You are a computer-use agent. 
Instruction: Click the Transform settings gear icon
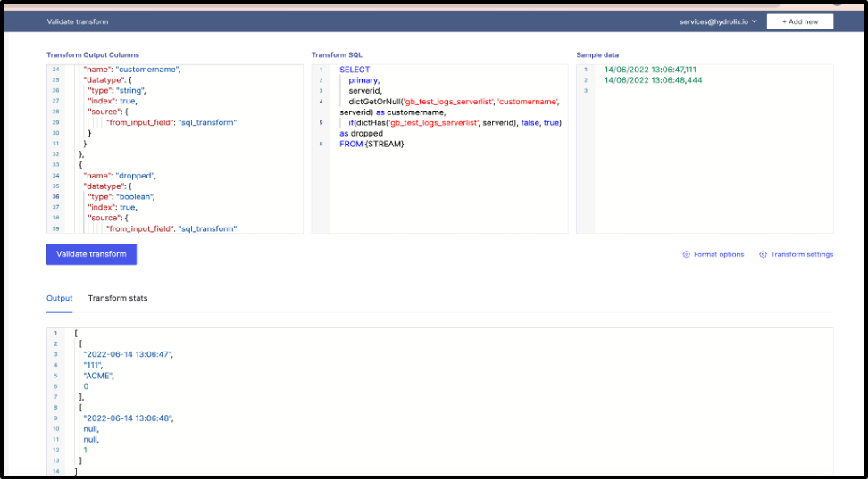(763, 254)
